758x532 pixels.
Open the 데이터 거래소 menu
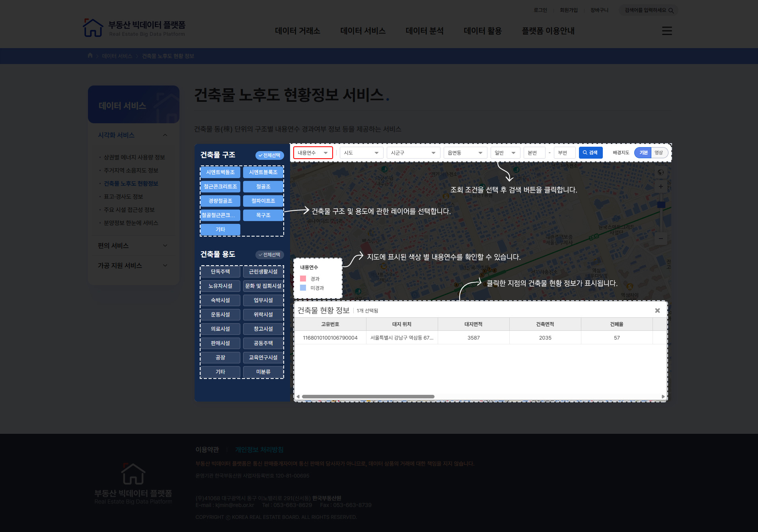(x=297, y=31)
